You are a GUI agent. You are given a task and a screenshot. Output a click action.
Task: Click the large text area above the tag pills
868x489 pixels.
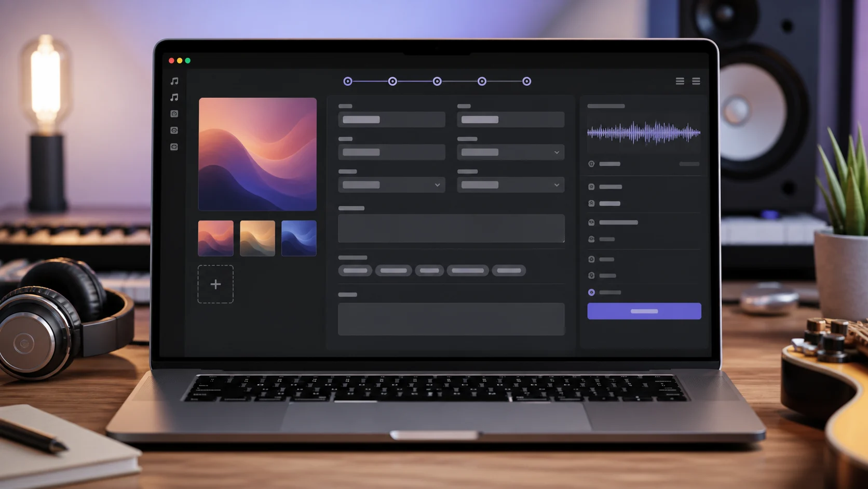coord(451,228)
